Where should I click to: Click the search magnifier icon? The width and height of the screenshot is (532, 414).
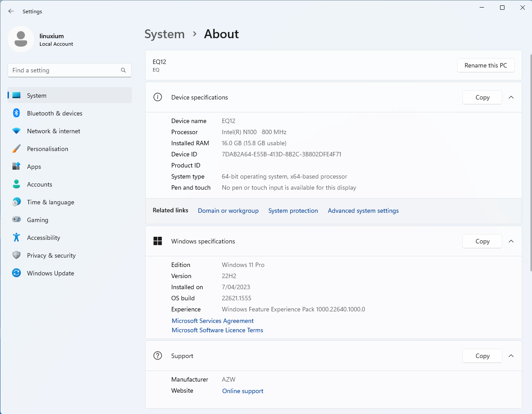(123, 70)
